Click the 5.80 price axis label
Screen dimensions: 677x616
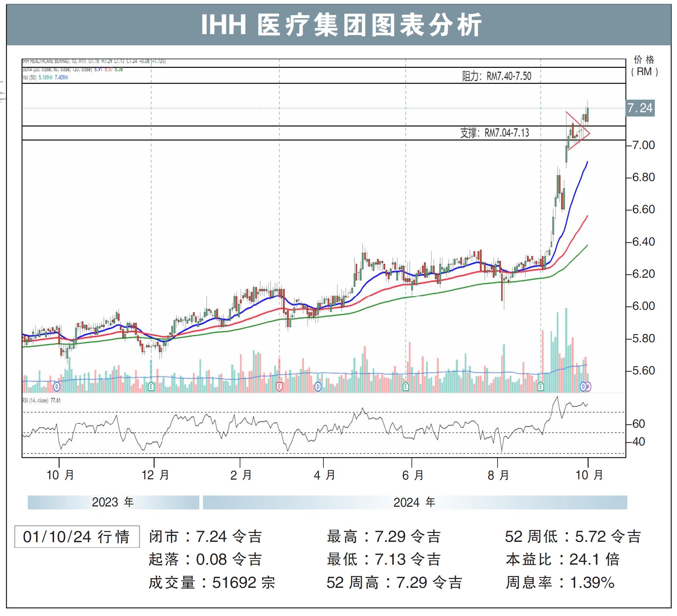644,338
